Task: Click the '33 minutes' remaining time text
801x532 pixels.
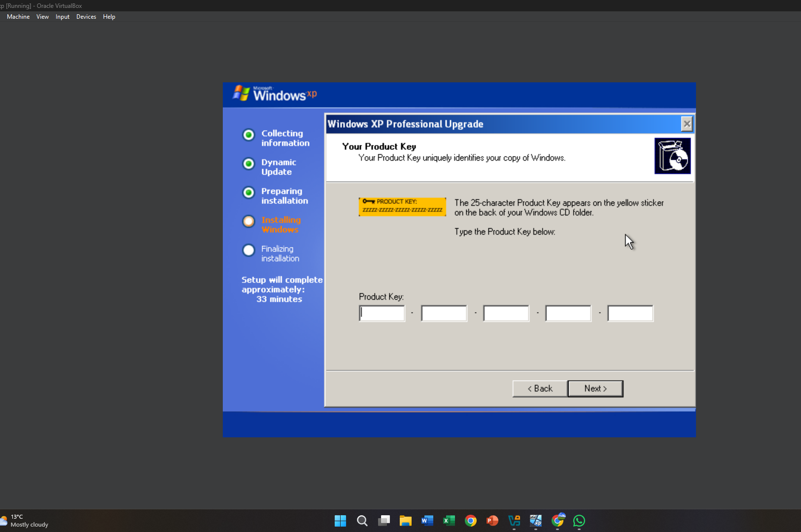Action: pos(279,299)
